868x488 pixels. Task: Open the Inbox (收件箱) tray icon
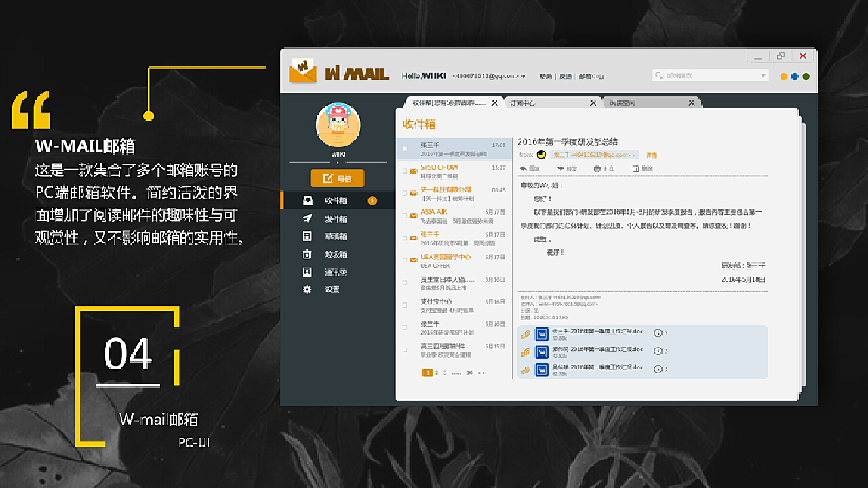tap(308, 200)
